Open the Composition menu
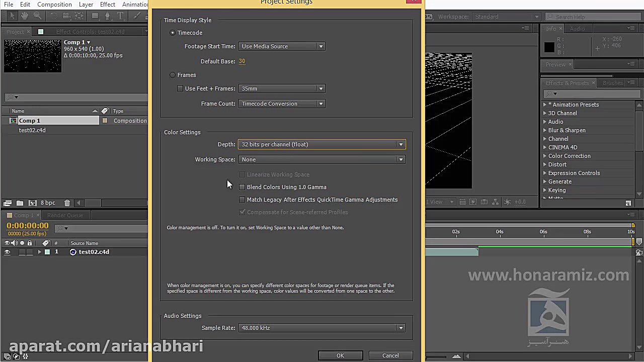 pyautogui.click(x=54, y=5)
